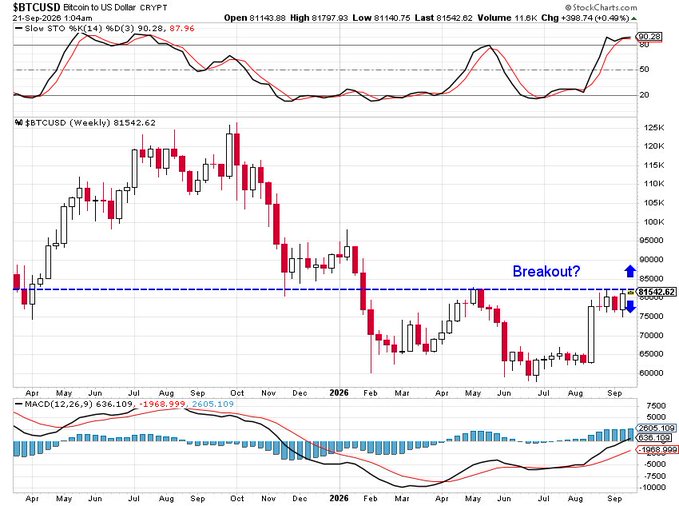Click the 20 level on stochastic axis

tap(644, 95)
